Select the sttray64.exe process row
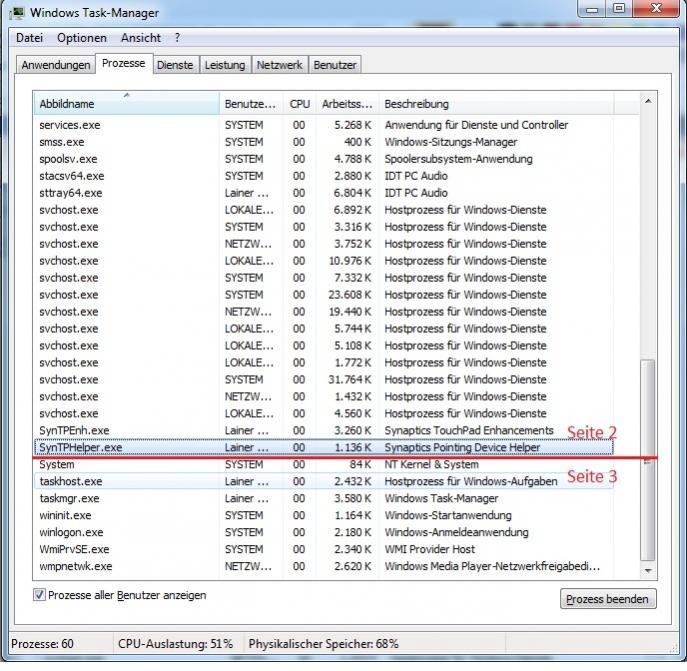This screenshot has width=687, height=671. [323, 193]
